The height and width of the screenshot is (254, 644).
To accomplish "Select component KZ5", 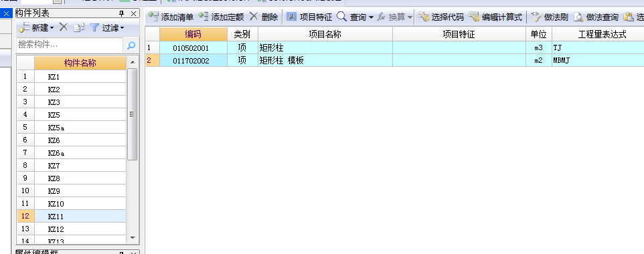I will [x=80, y=114].
